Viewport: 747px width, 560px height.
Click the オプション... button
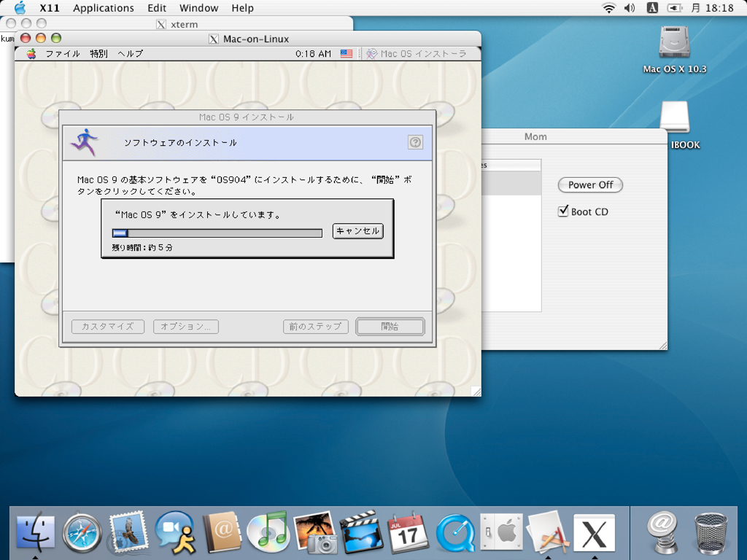click(x=186, y=326)
